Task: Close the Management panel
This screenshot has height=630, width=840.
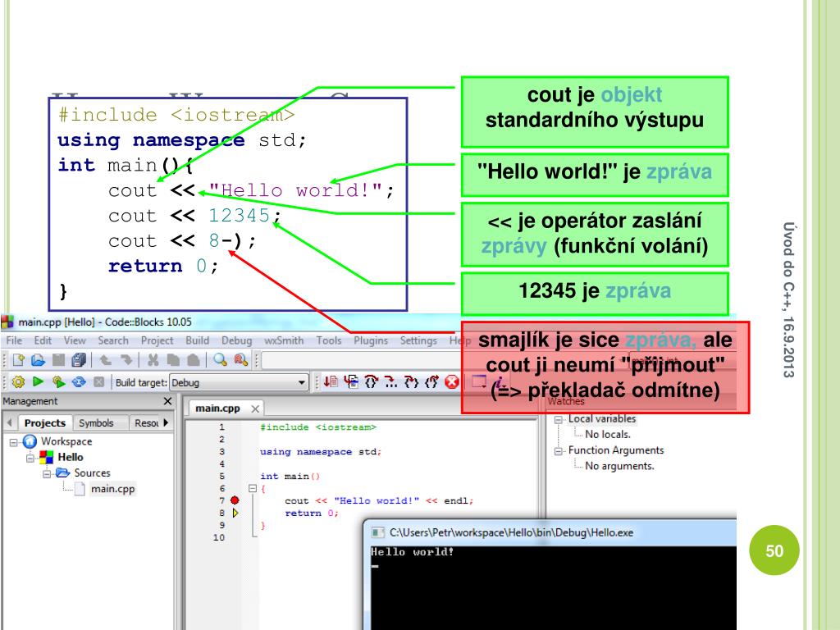Action: 167,402
